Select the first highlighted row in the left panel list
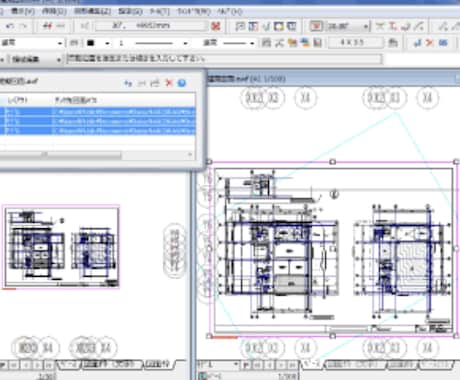Viewport: 460px width, 380px height. coord(98,112)
